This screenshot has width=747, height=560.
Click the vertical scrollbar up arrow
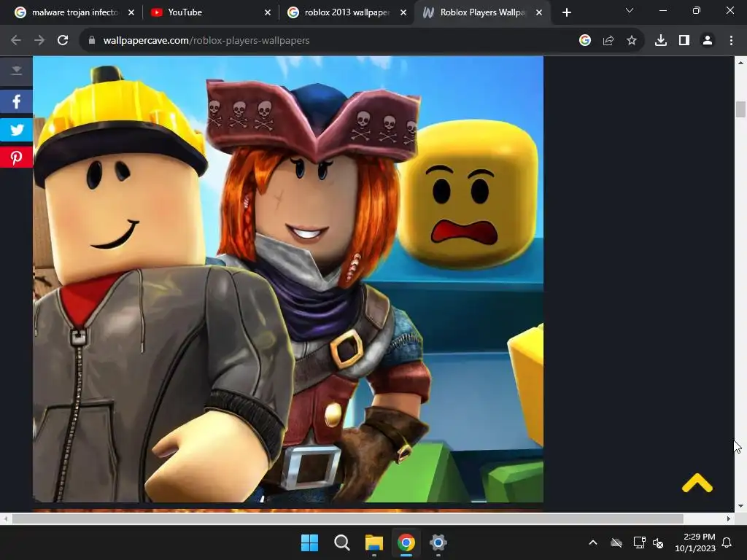tap(740, 63)
